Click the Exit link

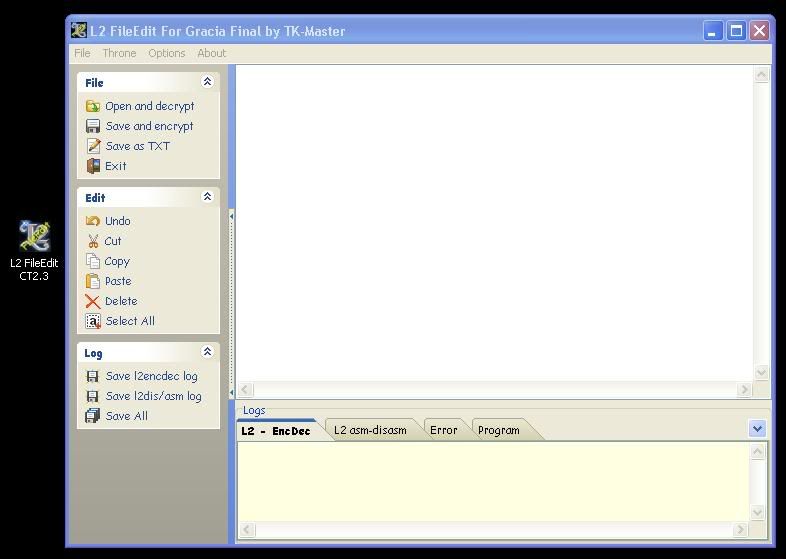[x=116, y=166]
